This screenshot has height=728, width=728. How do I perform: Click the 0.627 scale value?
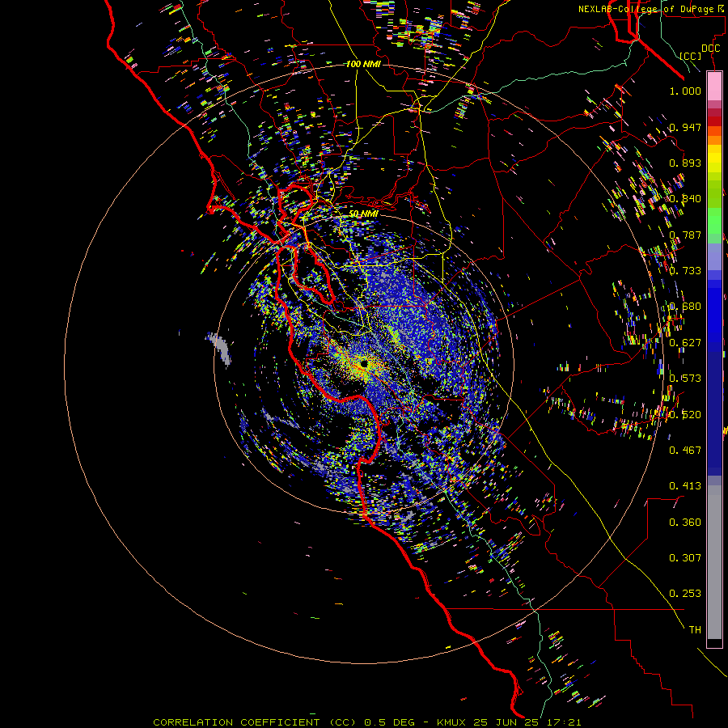(x=685, y=343)
